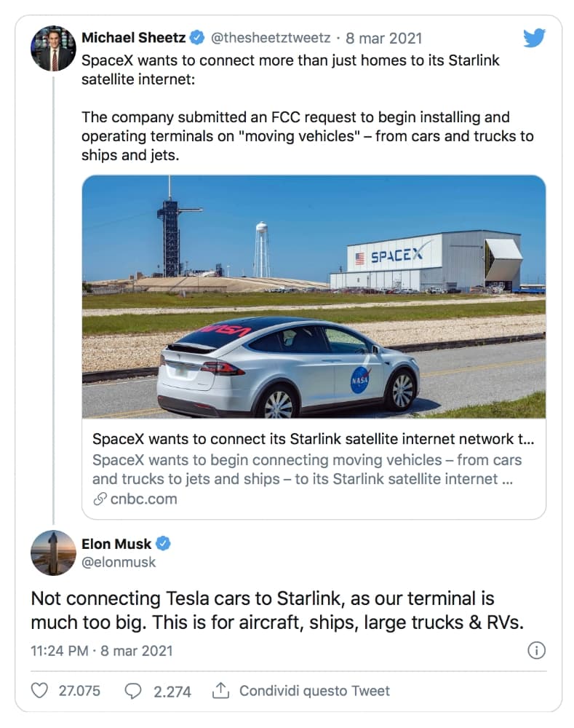Click the Elon Musk display name
This screenshot has height=728, width=574.
116,544
